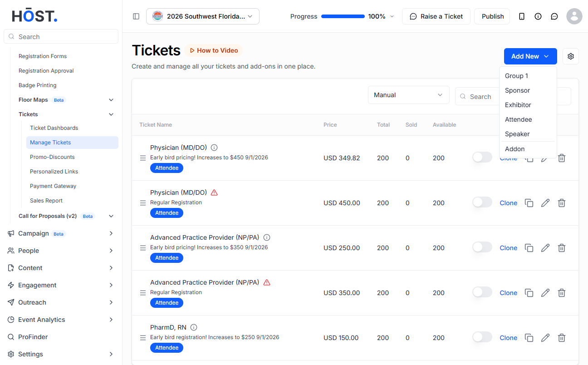The width and height of the screenshot is (588, 365).
Task: Grab the drag handle on the PharmD, RN row
Action: click(143, 338)
